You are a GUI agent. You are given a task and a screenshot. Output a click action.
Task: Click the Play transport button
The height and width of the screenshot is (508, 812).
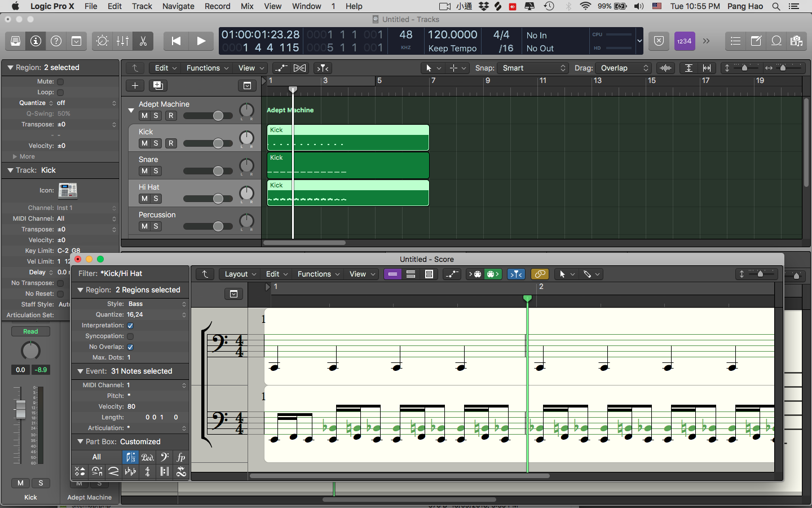point(201,41)
